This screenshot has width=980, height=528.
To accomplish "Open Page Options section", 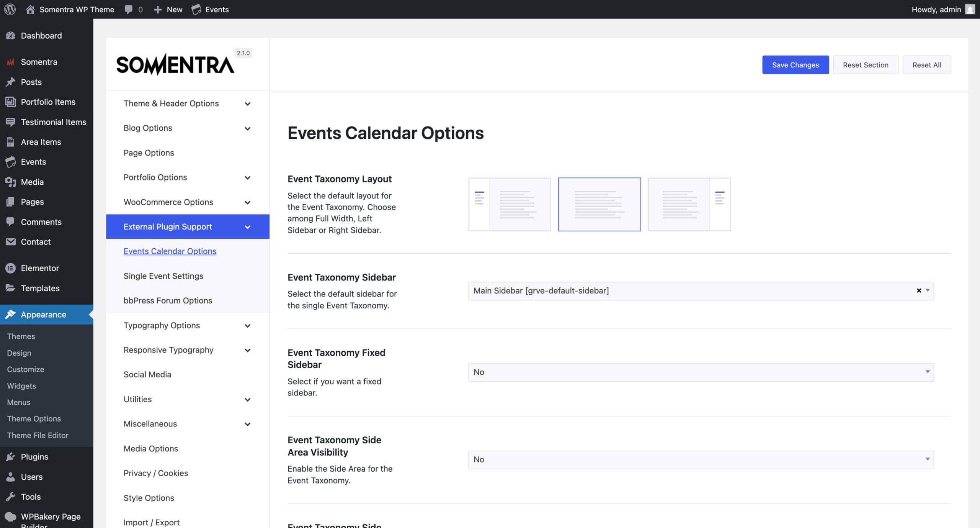I will 149,153.
